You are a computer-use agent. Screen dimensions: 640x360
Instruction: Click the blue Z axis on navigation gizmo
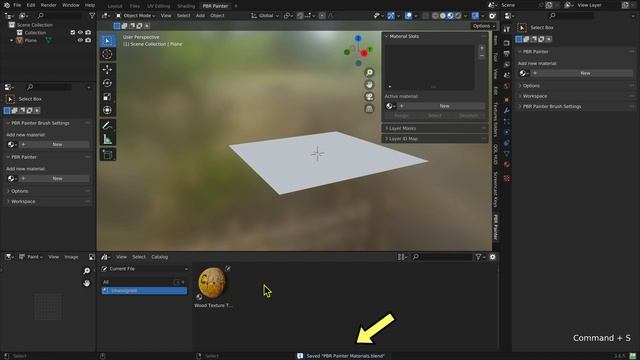(x=358, y=38)
